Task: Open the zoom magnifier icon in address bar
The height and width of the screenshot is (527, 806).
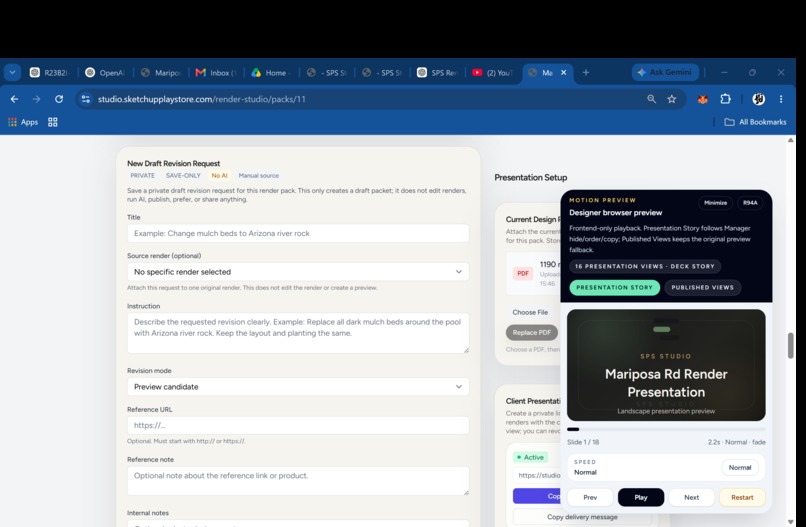Action: 651,99
